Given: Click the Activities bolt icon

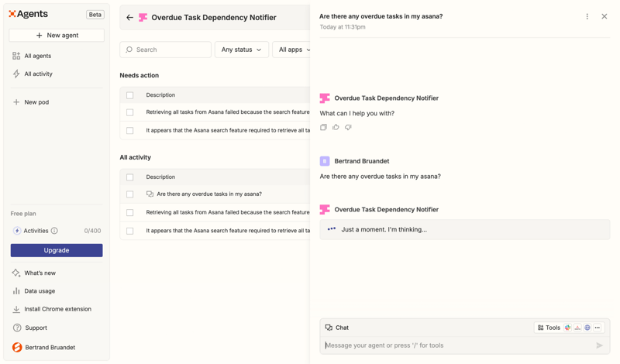Looking at the screenshot, I should point(17,231).
